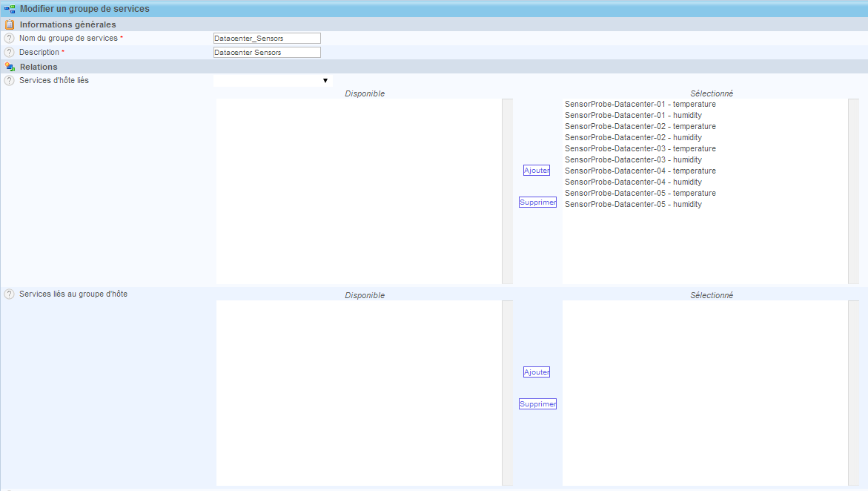Click Supprimer for Services d'hôte liés
The image size is (868, 491).
[x=537, y=202]
